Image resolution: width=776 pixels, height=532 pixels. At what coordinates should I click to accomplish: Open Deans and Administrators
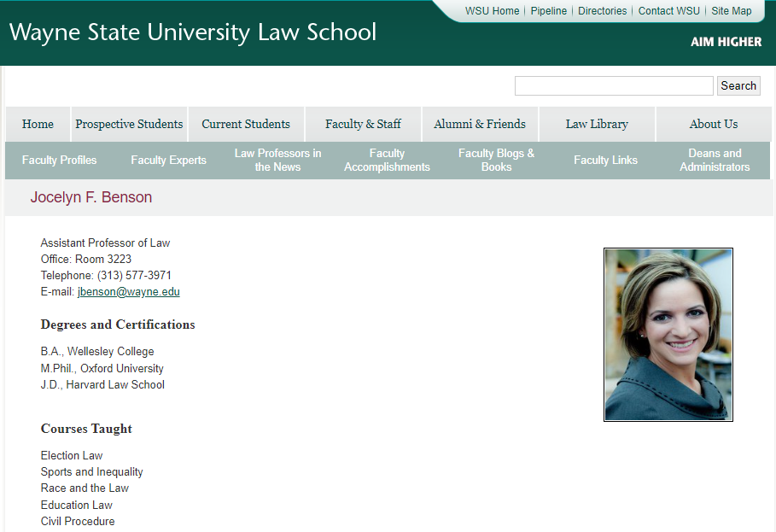715,161
